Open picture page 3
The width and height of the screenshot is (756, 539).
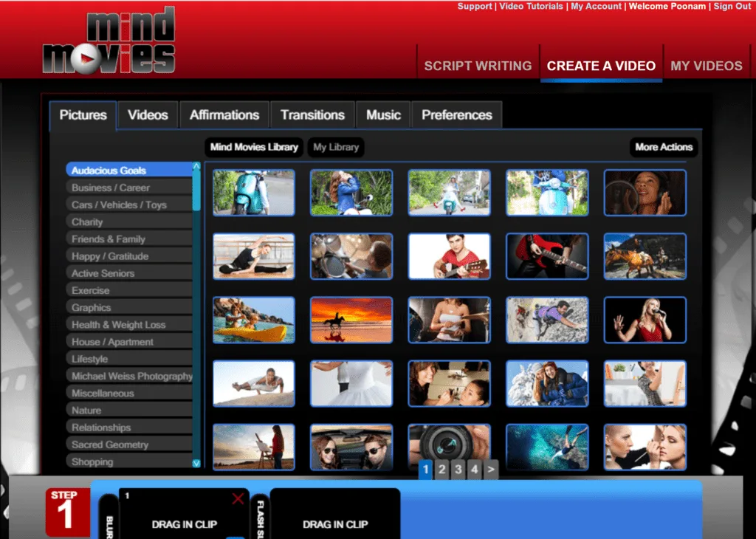pos(458,469)
